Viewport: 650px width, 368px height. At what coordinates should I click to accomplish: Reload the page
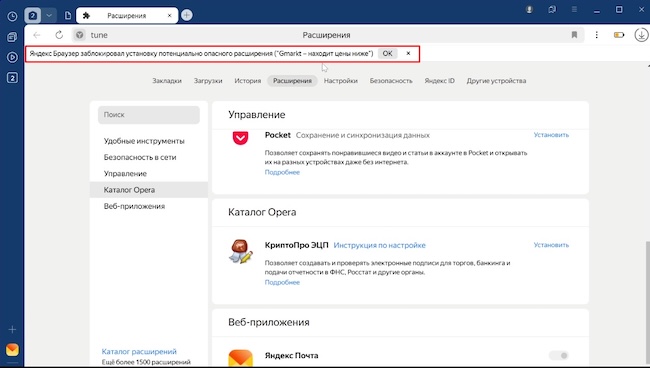(x=59, y=35)
